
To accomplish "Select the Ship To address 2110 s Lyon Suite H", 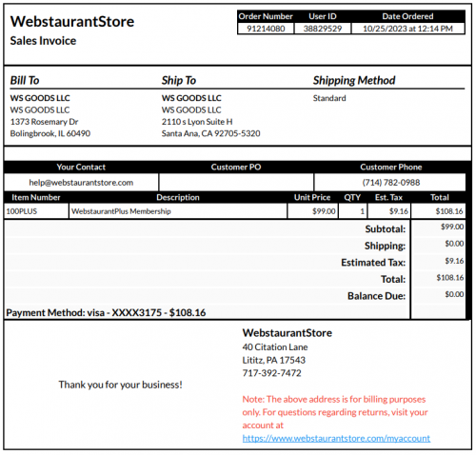I will (x=197, y=122).
